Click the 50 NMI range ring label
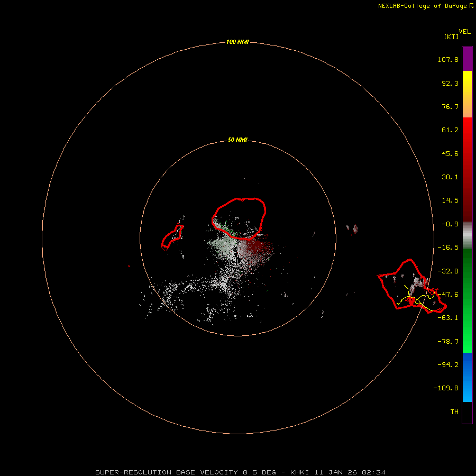 pos(237,140)
